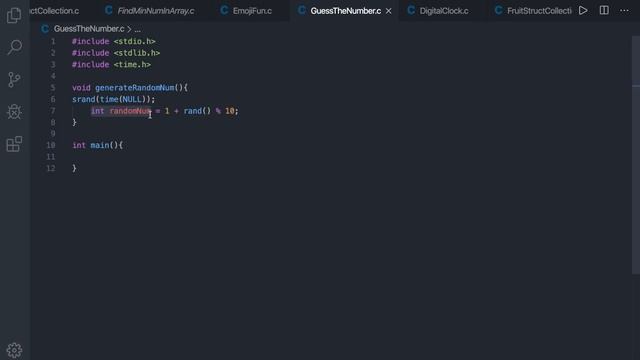Split the editor to the right

(x=604, y=11)
